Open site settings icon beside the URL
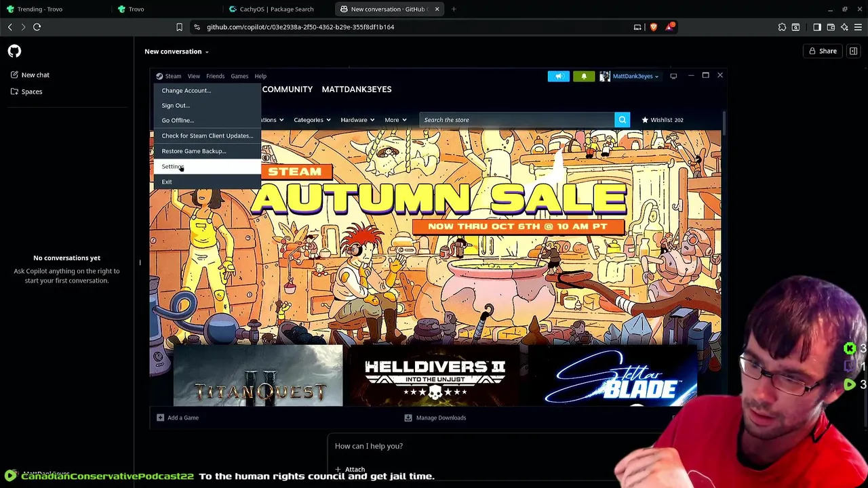The height and width of the screenshot is (488, 868). (197, 27)
